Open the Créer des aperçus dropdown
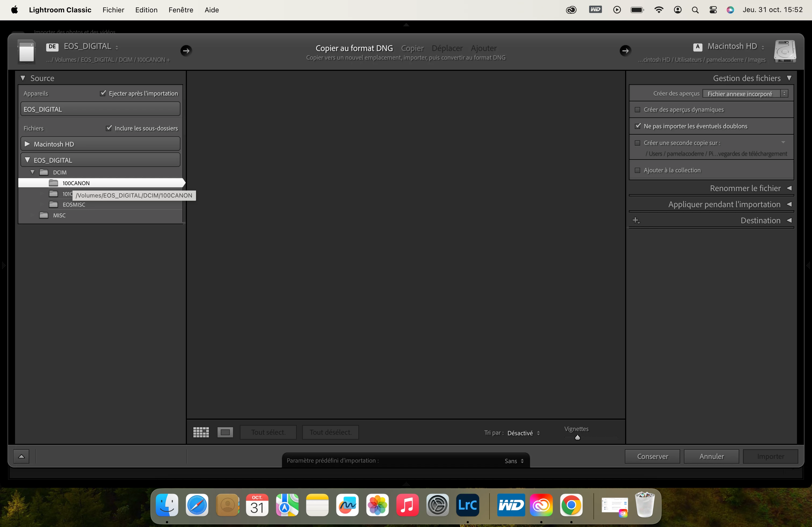This screenshot has width=812, height=527. (x=745, y=93)
